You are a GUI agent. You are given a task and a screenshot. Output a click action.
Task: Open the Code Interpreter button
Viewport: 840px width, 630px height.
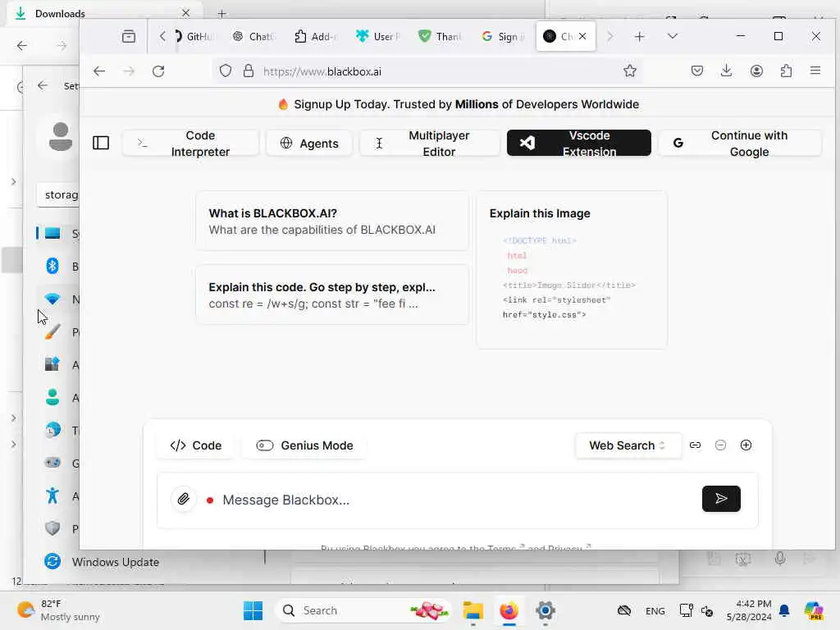click(190, 143)
